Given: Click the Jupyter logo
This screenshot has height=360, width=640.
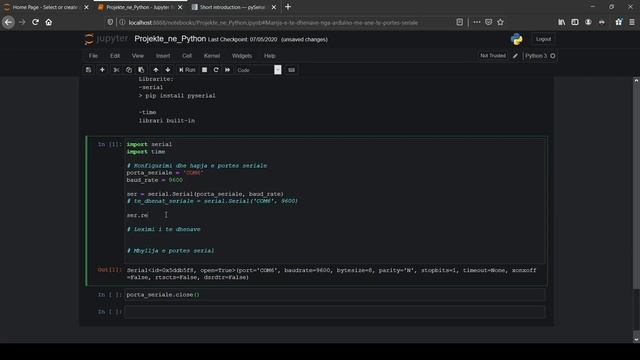Looking at the screenshot, I should (106, 39).
